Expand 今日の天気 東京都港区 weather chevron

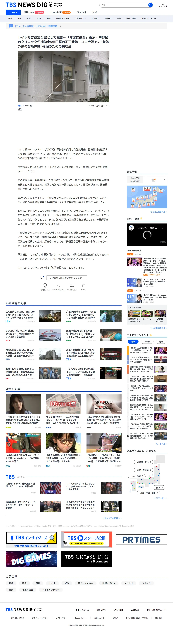tap(164, 180)
